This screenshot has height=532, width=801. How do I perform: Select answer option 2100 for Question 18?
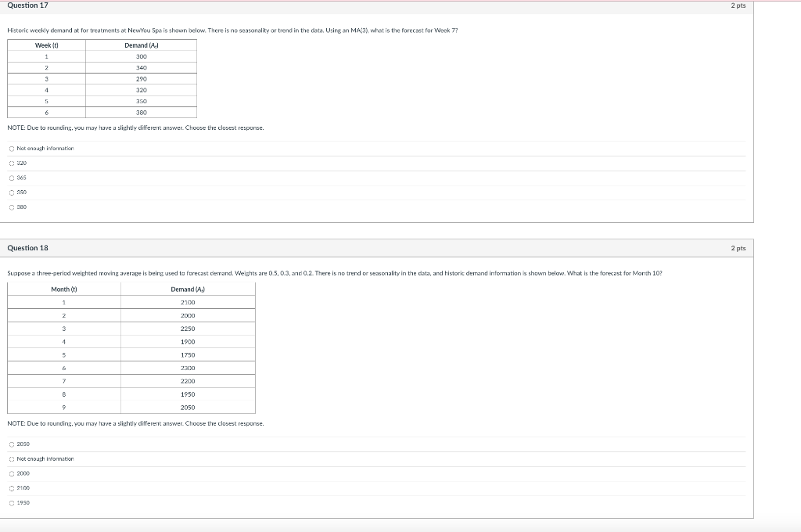(x=11, y=488)
